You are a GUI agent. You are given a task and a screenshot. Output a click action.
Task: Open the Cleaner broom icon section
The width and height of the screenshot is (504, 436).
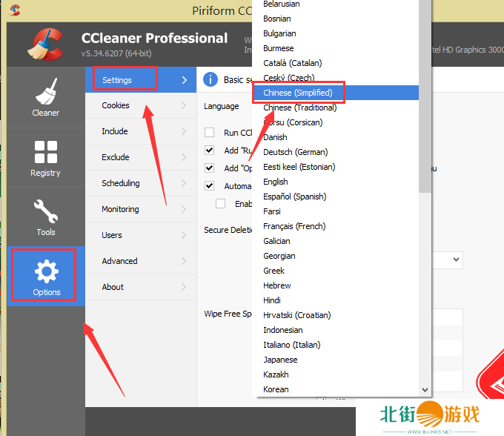tap(45, 98)
